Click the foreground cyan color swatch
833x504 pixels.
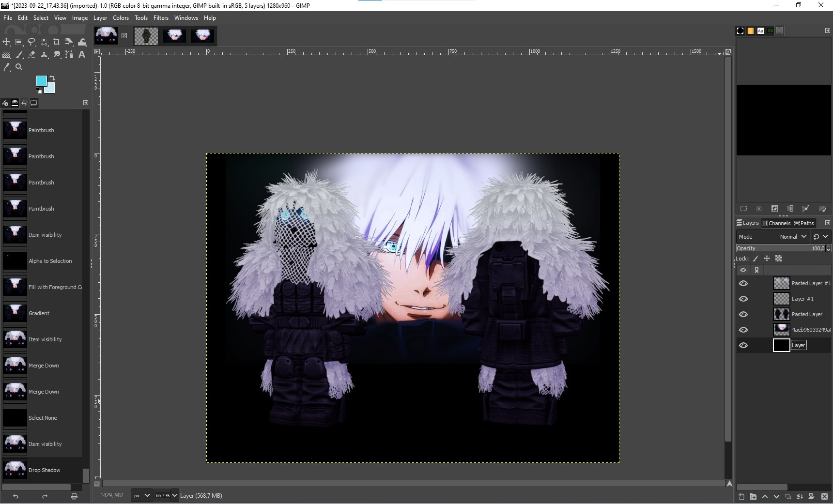[x=41, y=80]
